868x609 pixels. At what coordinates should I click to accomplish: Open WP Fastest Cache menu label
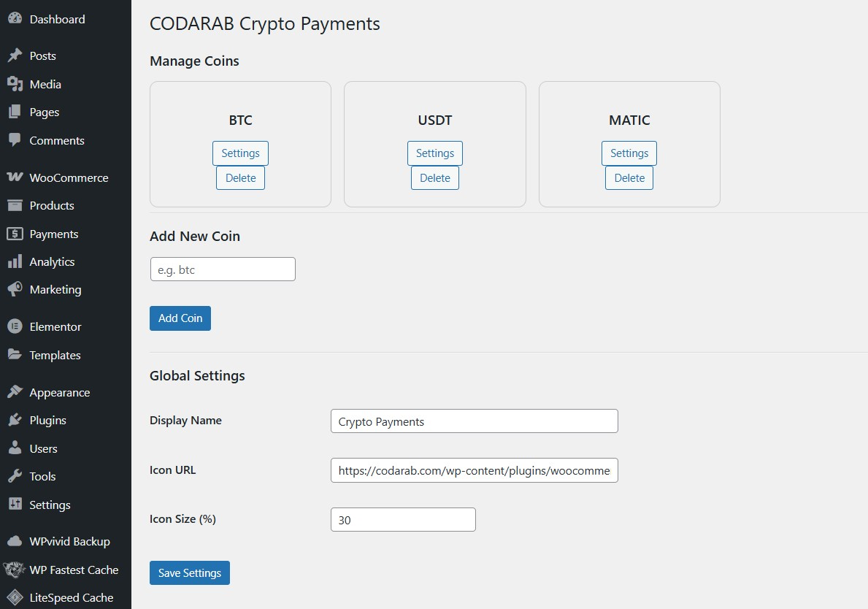74,570
